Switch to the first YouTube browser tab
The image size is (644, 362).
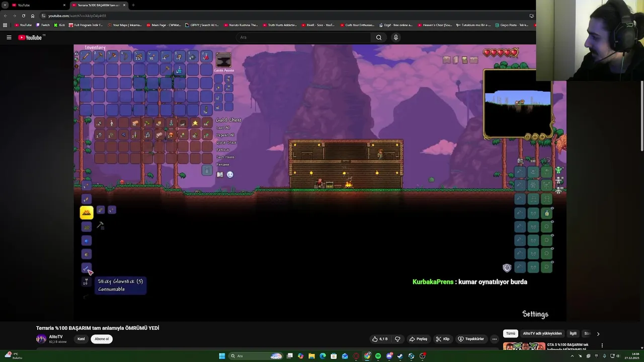tap(38, 5)
